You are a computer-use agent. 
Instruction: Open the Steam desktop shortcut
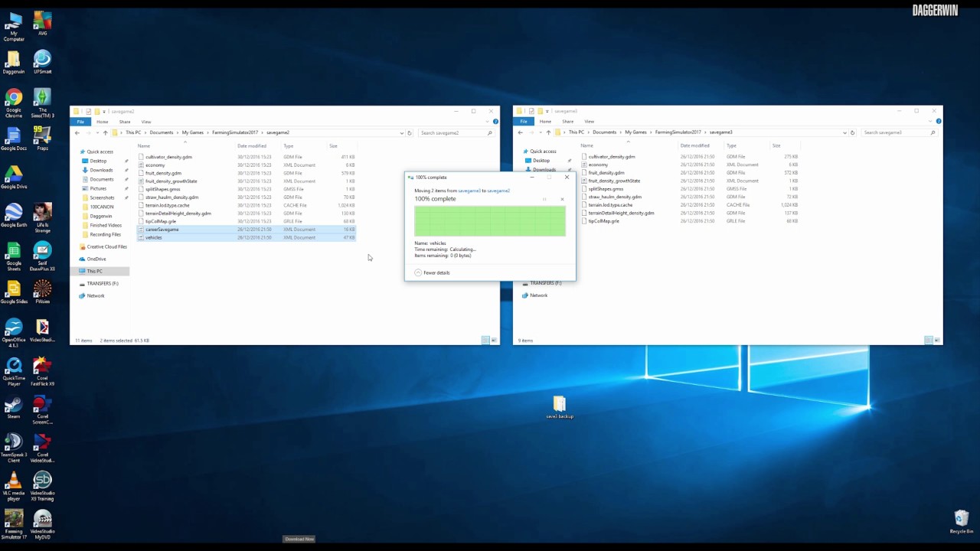[14, 406]
